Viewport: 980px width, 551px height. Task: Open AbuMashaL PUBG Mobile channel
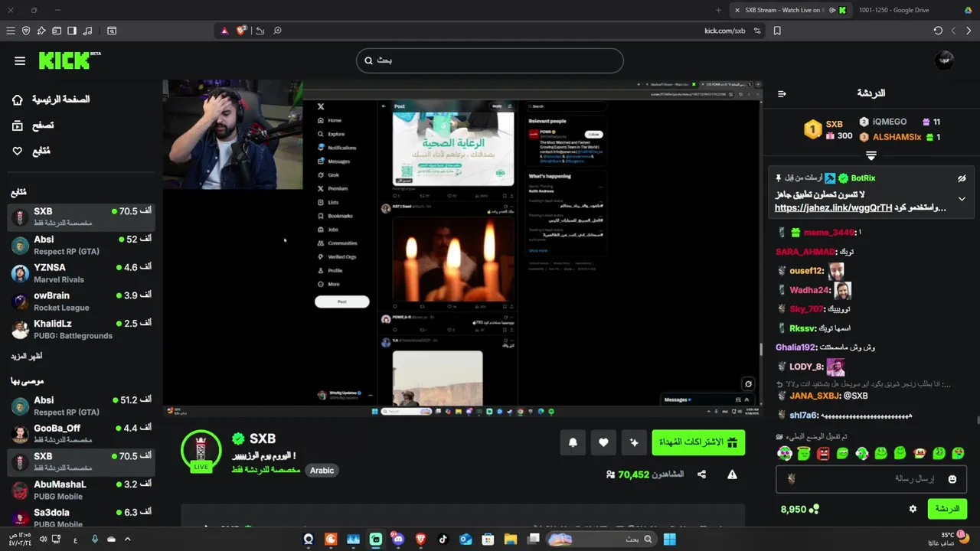pyautogui.click(x=81, y=490)
